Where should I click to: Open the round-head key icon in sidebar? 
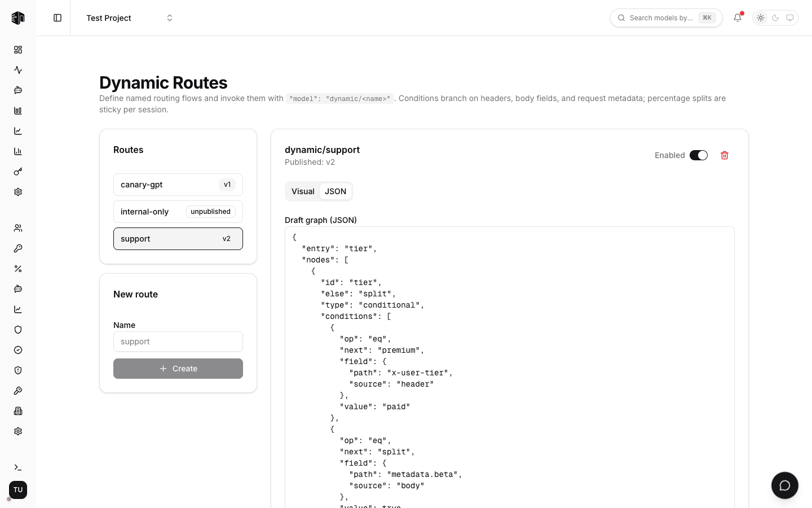pos(18,172)
